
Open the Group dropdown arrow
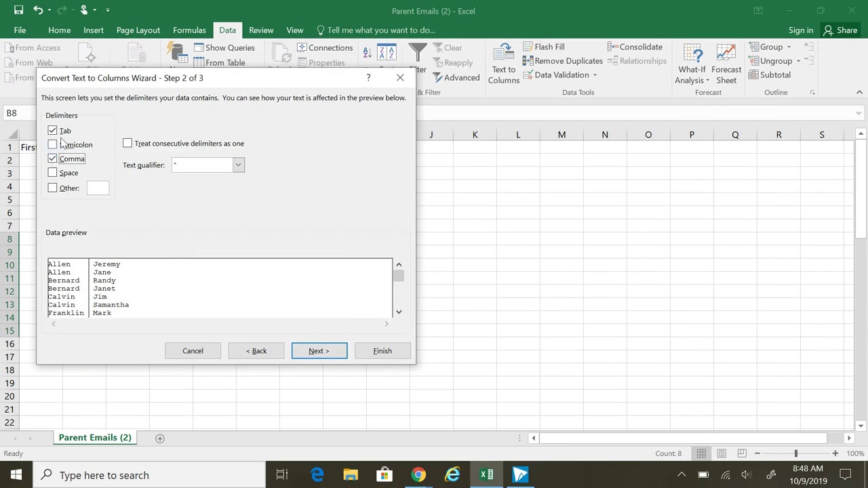point(789,47)
